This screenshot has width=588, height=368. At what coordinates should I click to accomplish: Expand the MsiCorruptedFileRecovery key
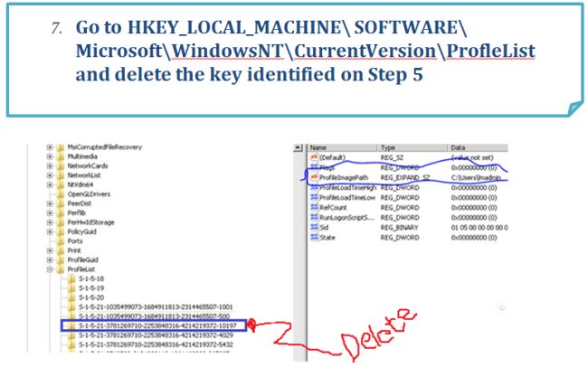coord(50,147)
